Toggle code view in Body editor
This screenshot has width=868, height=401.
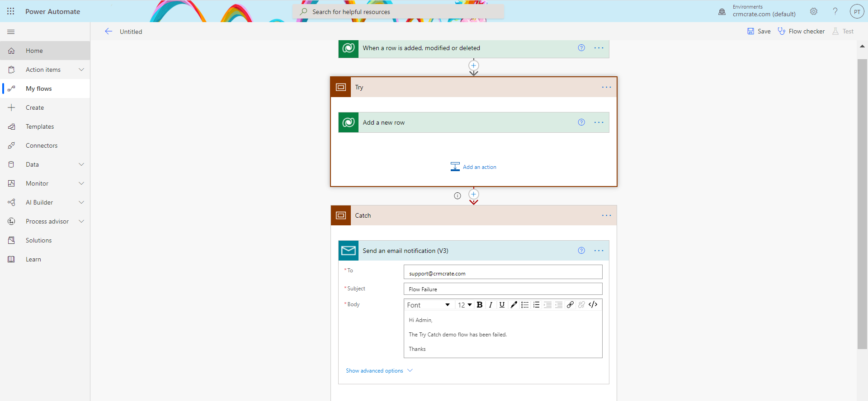[593, 305]
